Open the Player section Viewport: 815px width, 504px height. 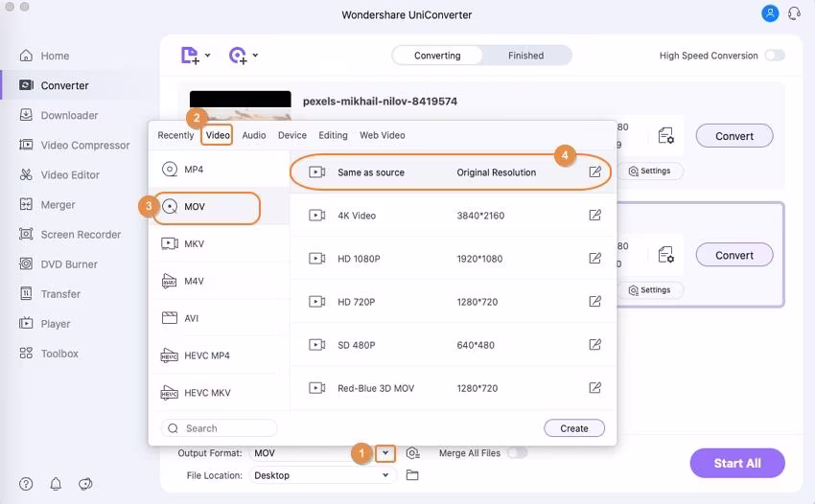click(45, 324)
